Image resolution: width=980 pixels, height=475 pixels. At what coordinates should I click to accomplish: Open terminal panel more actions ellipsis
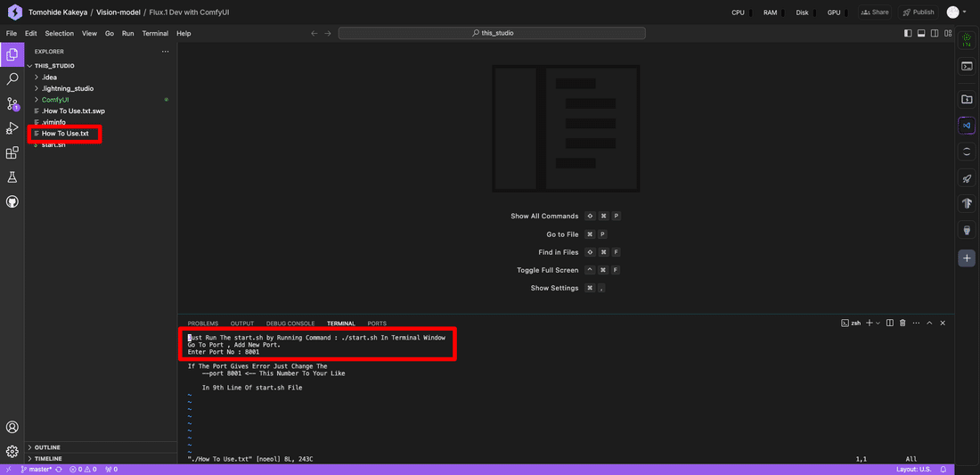tap(916, 323)
